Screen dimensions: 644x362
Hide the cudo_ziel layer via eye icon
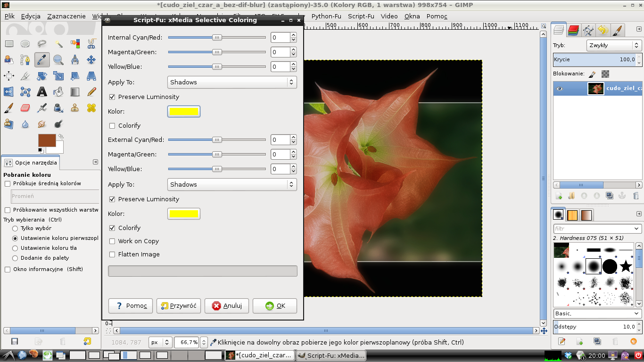click(x=559, y=89)
